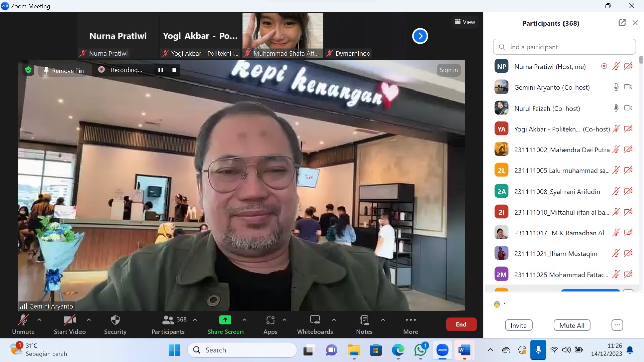Open Whiteboards from the toolbar
Viewport: 644px width, 362px height.
coord(315,325)
